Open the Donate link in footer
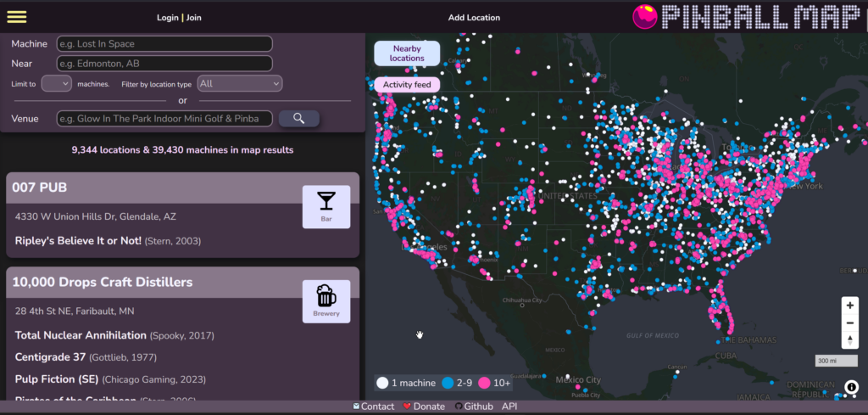The height and width of the screenshot is (415, 868). point(423,407)
